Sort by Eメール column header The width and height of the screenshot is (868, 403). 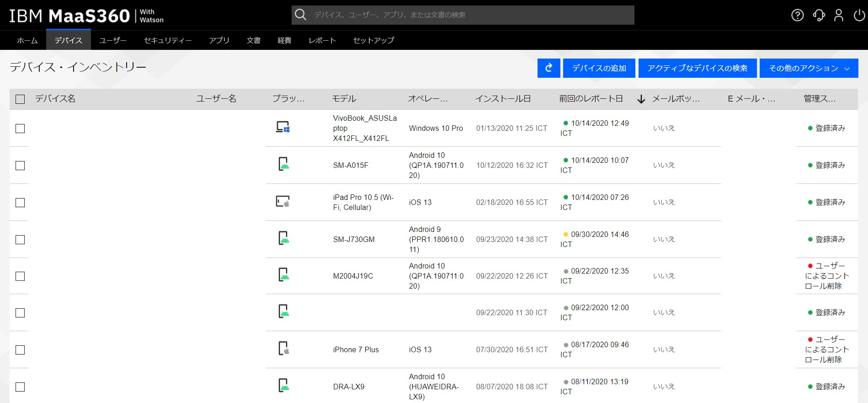pos(751,99)
